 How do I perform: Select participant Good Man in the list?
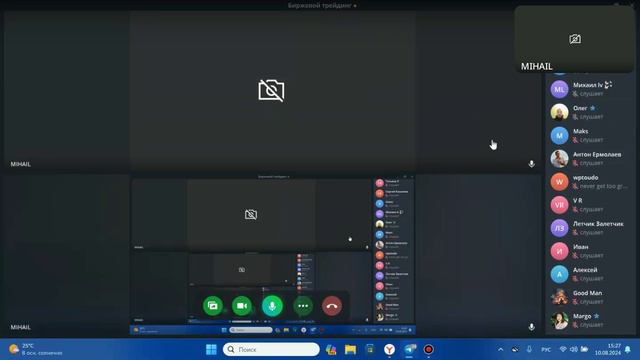point(591,297)
